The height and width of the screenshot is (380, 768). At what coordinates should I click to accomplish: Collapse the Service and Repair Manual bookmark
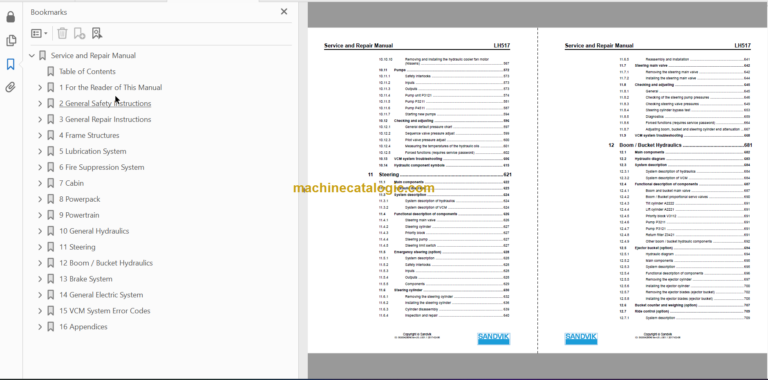click(x=32, y=56)
